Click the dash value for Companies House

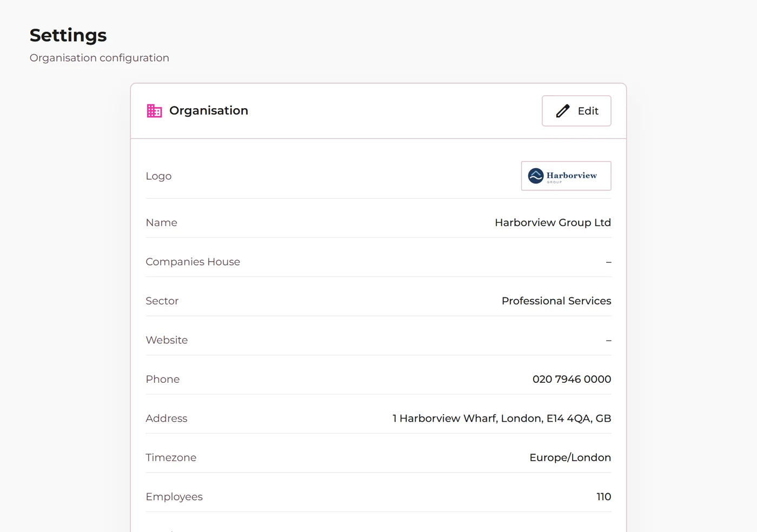[608, 262]
